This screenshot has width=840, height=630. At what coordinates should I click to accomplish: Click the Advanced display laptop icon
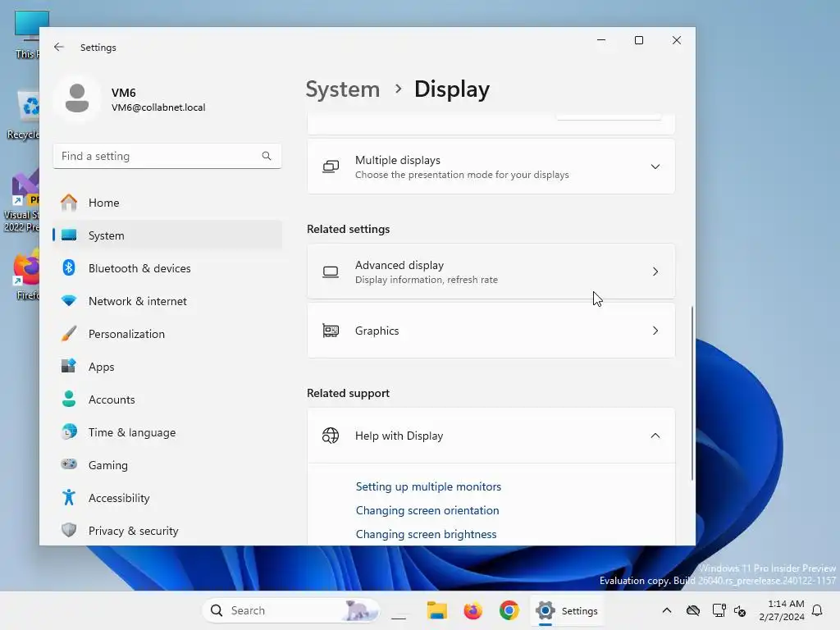click(331, 272)
